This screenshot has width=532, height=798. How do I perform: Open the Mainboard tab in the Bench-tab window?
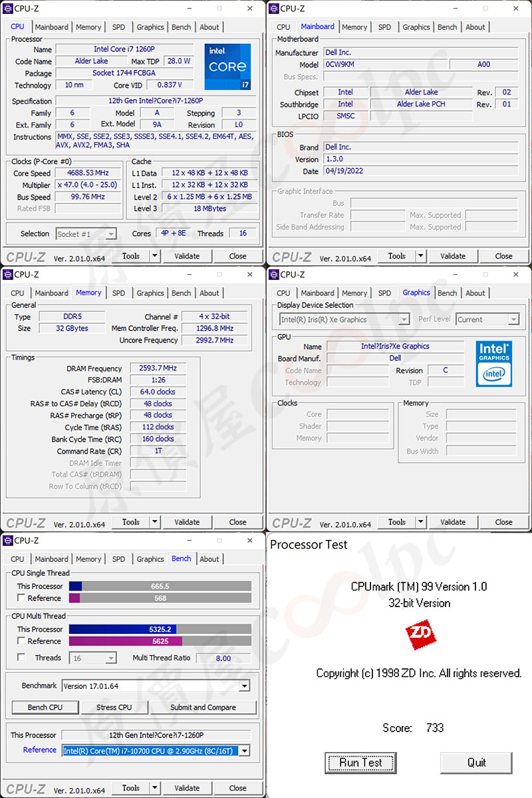[x=51, y=559]
